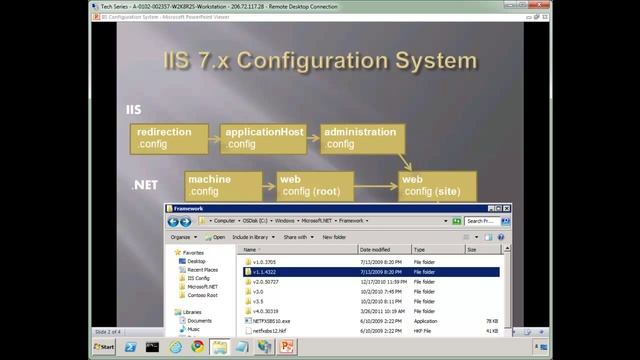Viewport: 640px width, 360px height.
Task: Click the Start button
Action: (104, 347)
